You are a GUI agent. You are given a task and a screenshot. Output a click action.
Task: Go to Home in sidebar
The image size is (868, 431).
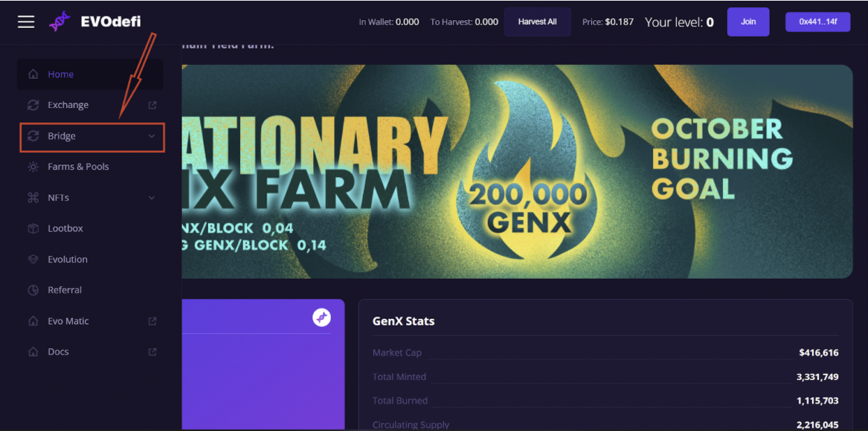(x=90, y=74)
